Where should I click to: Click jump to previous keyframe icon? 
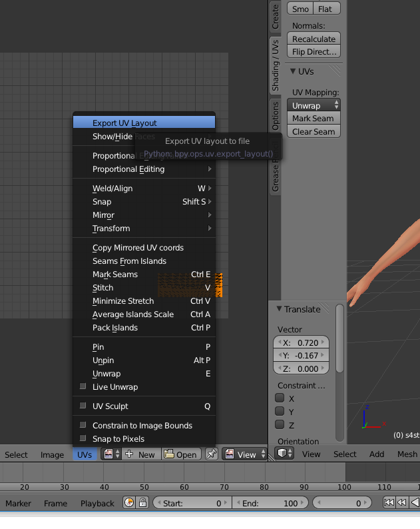coord(402,502)
